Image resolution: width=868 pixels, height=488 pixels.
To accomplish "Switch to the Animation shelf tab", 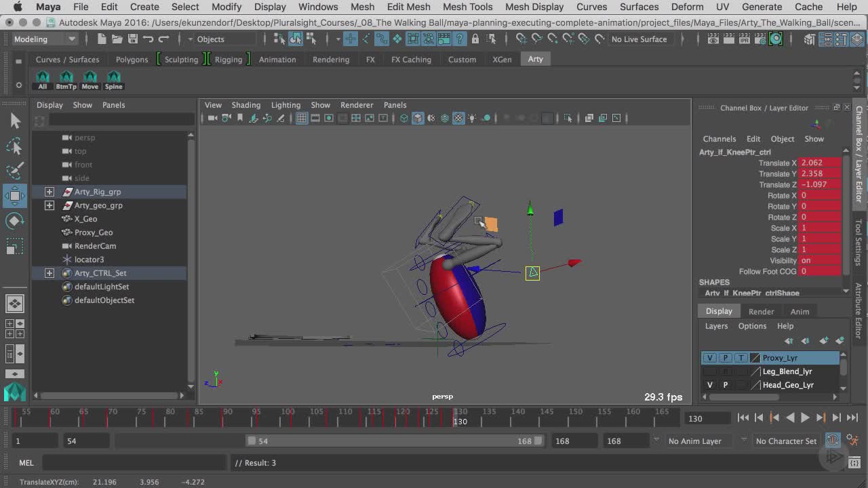I will tap(277, 60).
